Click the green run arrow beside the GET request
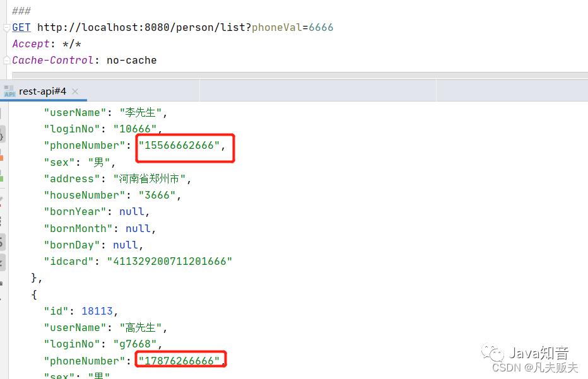 coord(5,27)
